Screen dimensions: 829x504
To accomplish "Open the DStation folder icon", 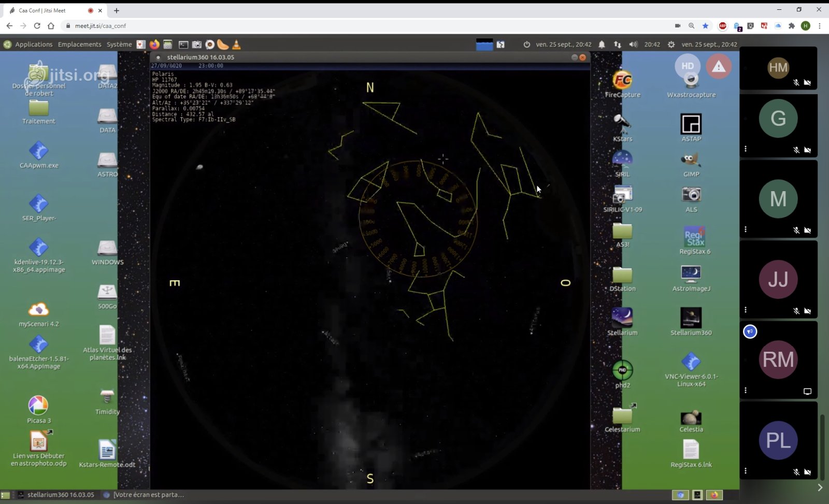I will tap(622, 275).
